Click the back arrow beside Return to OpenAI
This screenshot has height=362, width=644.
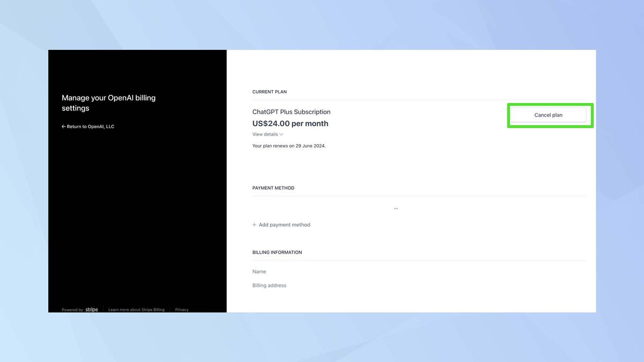click(x=63, y=126)
